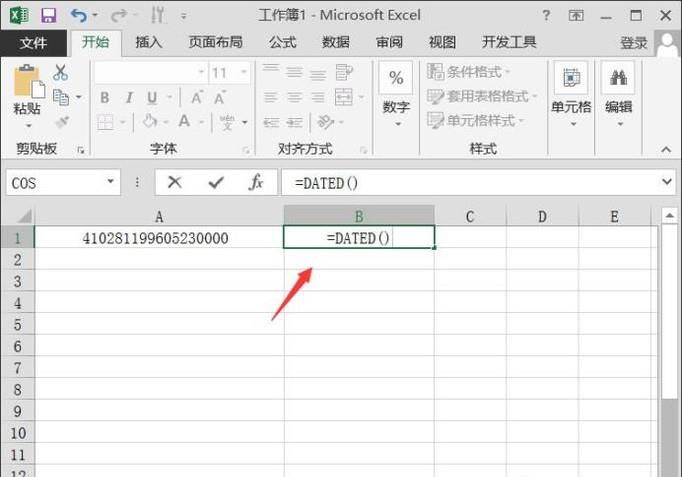
Task: Click the Align Right icon
Action: (x=318, y=97)
